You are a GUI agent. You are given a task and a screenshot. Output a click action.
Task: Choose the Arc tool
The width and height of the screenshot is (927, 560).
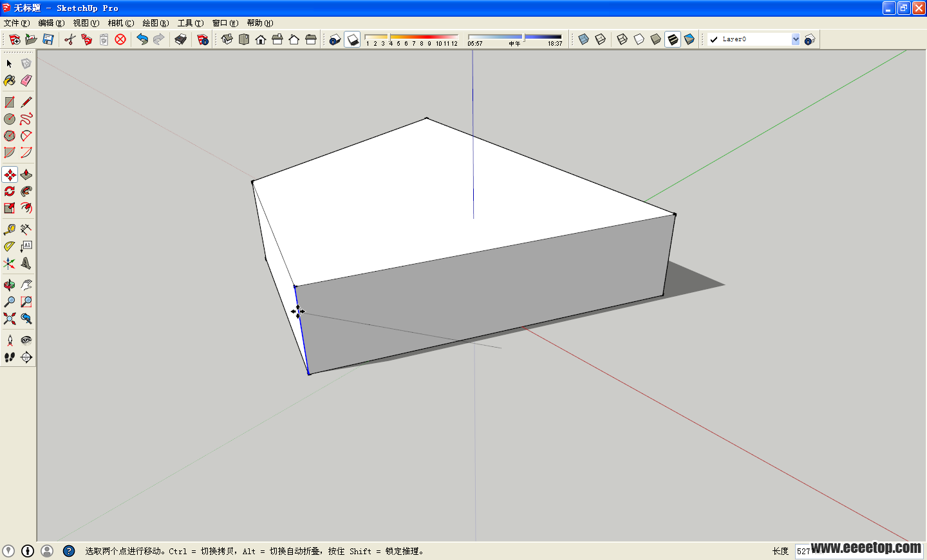pos(26,136)
